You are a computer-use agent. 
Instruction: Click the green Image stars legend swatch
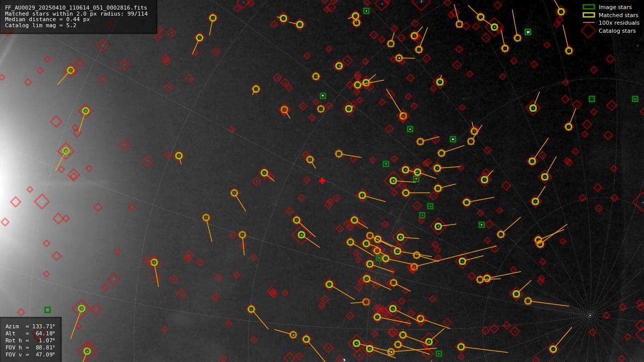[x=589, y=7]
